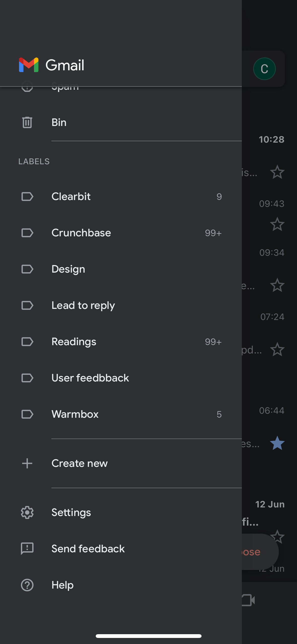Tap the Bin trash icon
This screenshot has width=297, height=644.
[27, 122]
